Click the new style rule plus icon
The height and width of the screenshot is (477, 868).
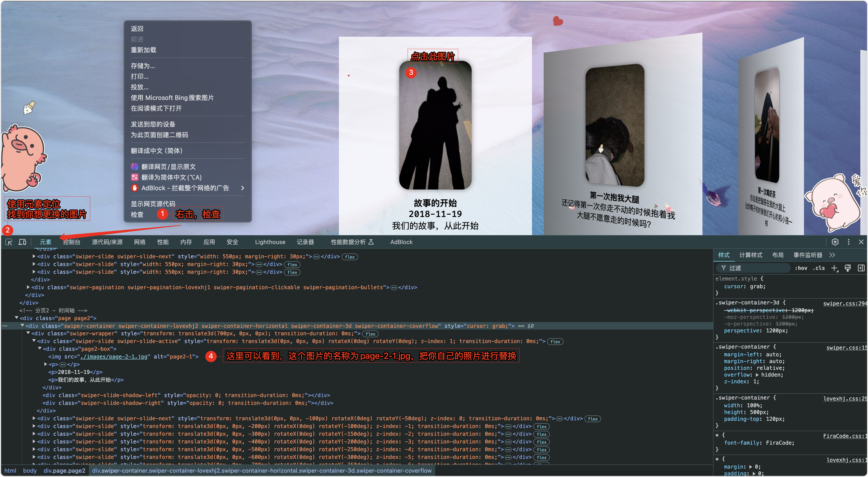(834, 268)
